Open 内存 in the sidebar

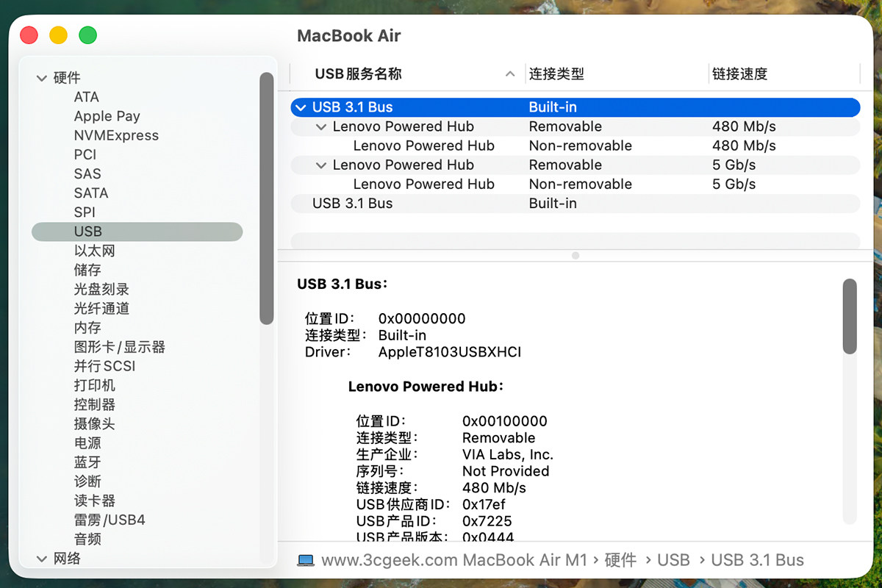87,328
